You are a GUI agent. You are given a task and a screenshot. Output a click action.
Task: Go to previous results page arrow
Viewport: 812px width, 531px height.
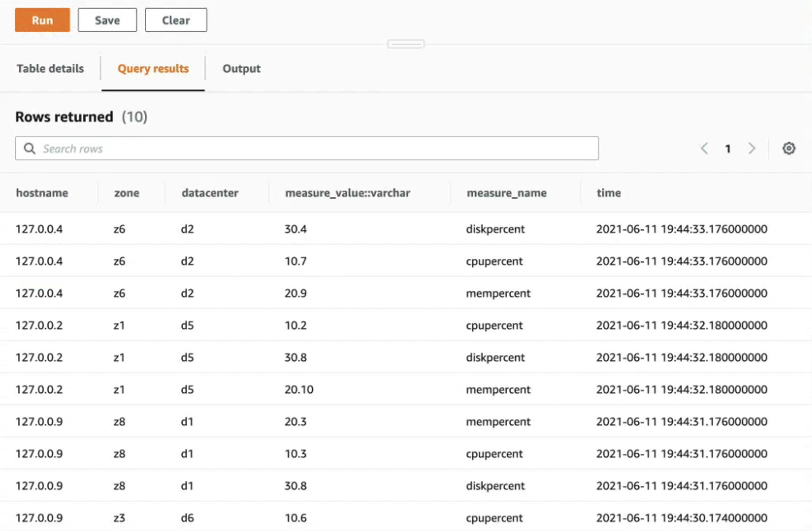point(705,148)
